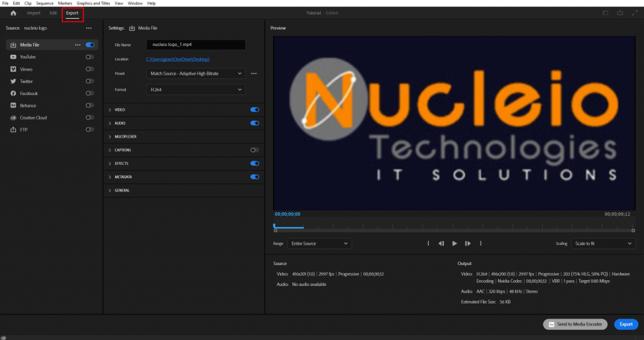This screenshot has height=340, width=644.
Task: Enable the FTP destination toggle
Action: click(89, 130)
